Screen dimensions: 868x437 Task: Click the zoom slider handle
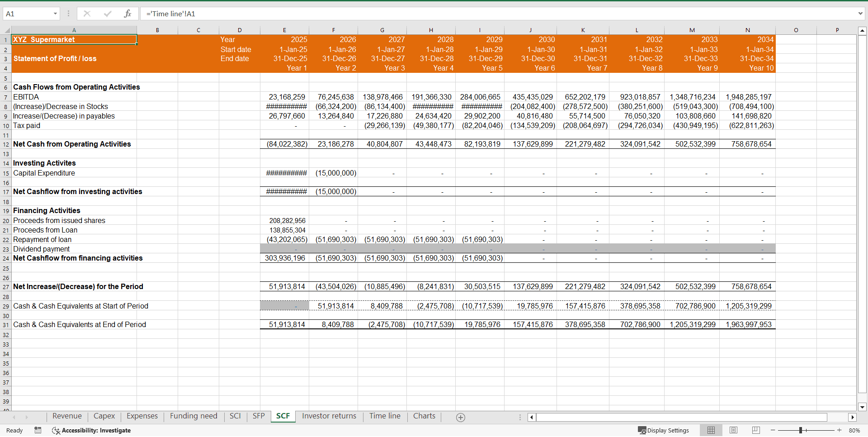[800, 430]
